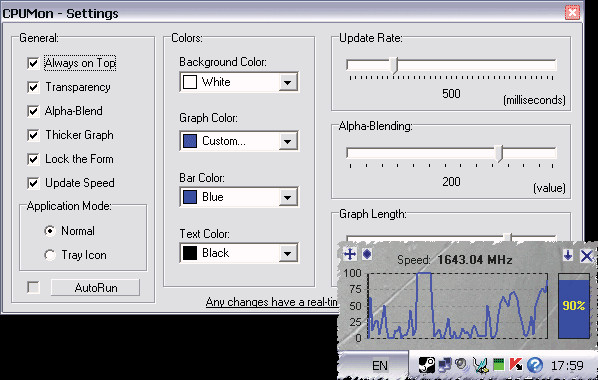Open the Kaspersky tray icon

point(516,365)
